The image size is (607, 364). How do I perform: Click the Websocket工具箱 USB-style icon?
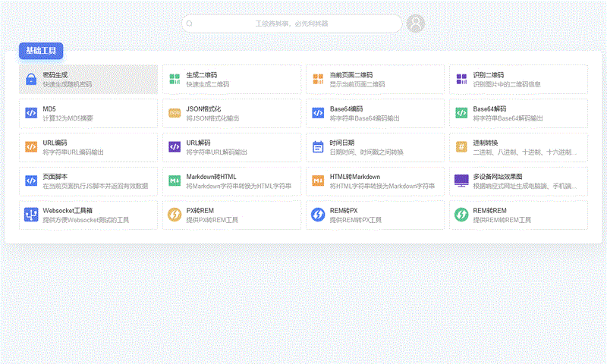[31, 215]
